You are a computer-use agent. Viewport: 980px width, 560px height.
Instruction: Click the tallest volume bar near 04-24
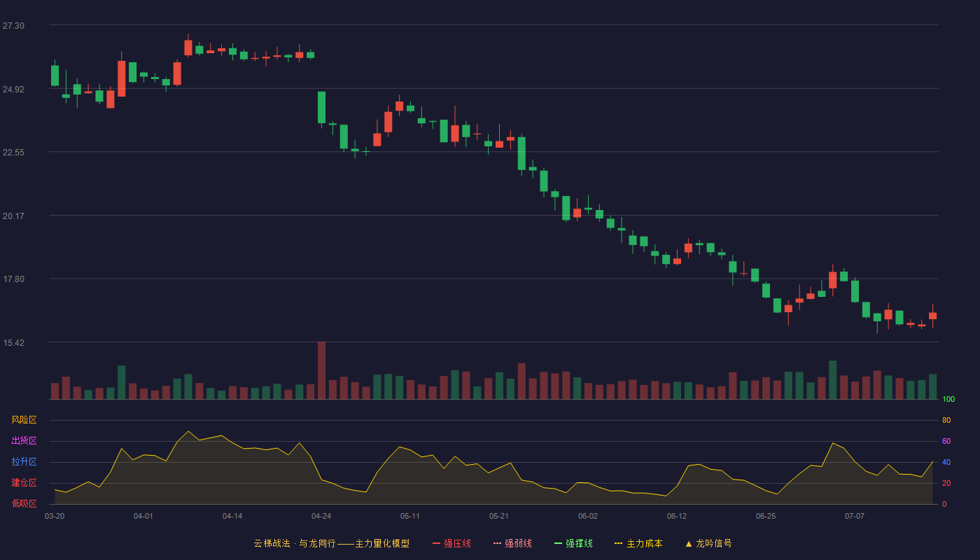(x=321, y=370)
